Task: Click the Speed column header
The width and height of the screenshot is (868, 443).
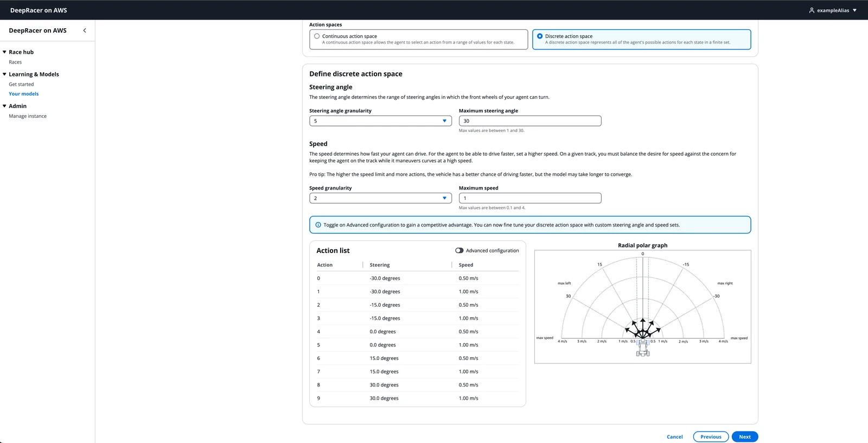Action: 466,265
